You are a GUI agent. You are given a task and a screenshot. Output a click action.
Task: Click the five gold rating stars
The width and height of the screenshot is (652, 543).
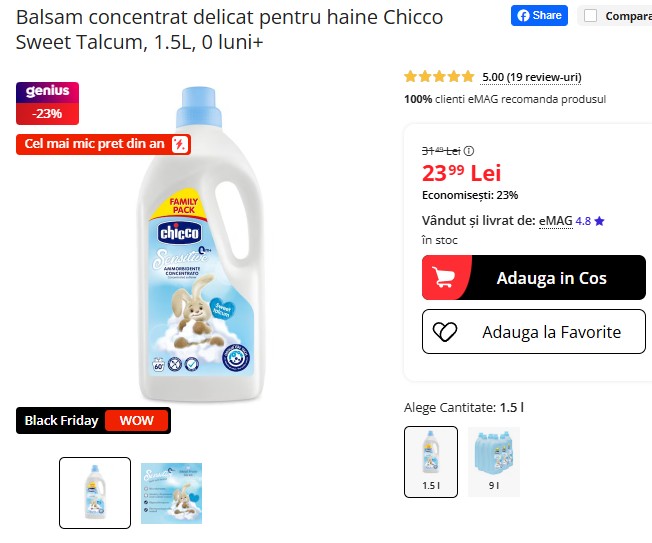[x=439, y=77]
